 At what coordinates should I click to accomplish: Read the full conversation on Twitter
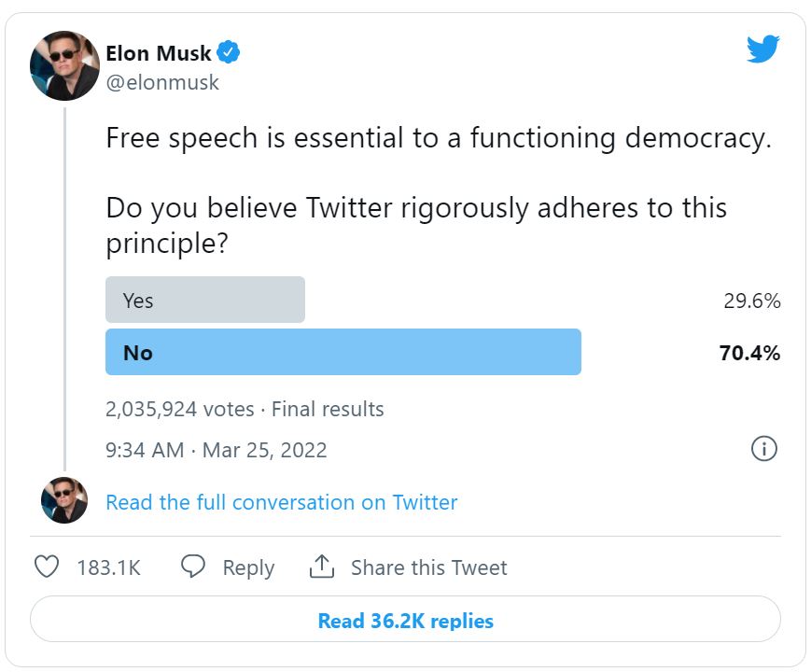pyautogui.click(x=282, y=502)
